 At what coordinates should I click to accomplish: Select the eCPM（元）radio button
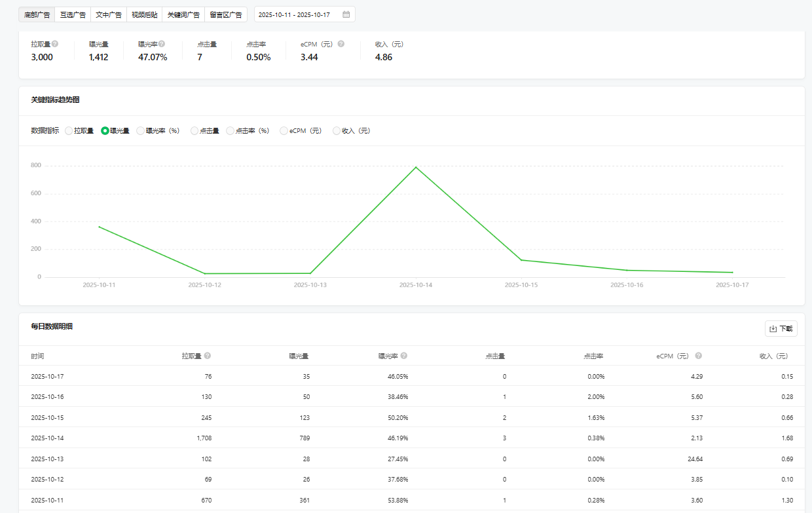pos(284,131)
